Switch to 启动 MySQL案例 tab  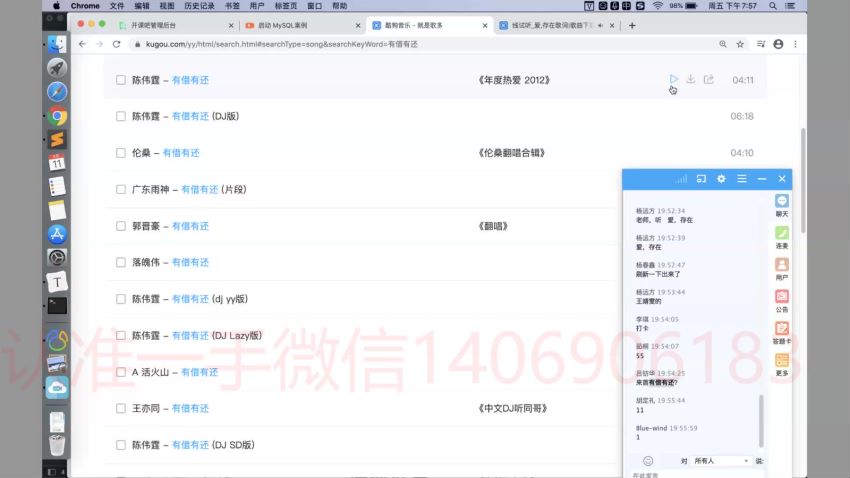coord(301,25)
